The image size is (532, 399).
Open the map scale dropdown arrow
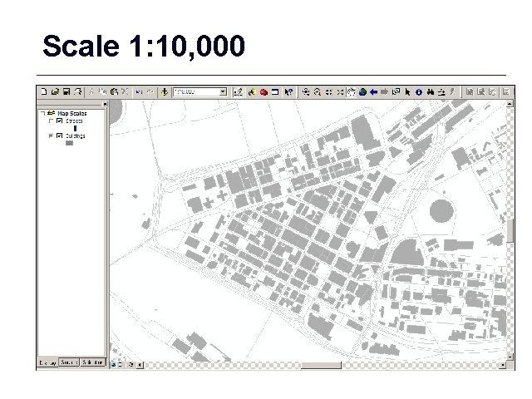223,92
